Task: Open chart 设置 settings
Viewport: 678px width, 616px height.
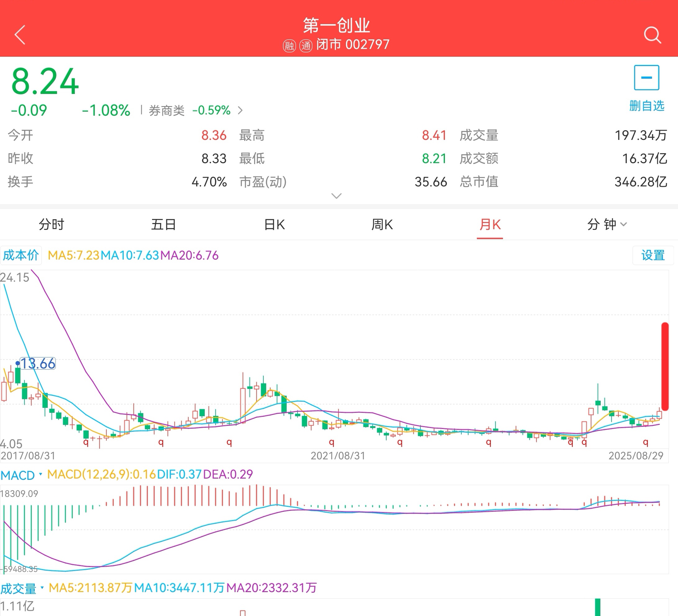Action: coord(653,255)
